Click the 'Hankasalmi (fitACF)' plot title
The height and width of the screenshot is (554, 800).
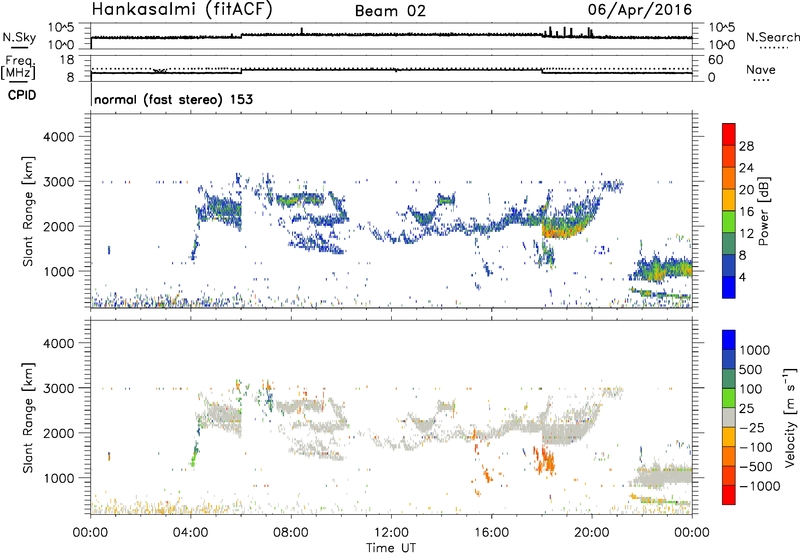point(181,10)
